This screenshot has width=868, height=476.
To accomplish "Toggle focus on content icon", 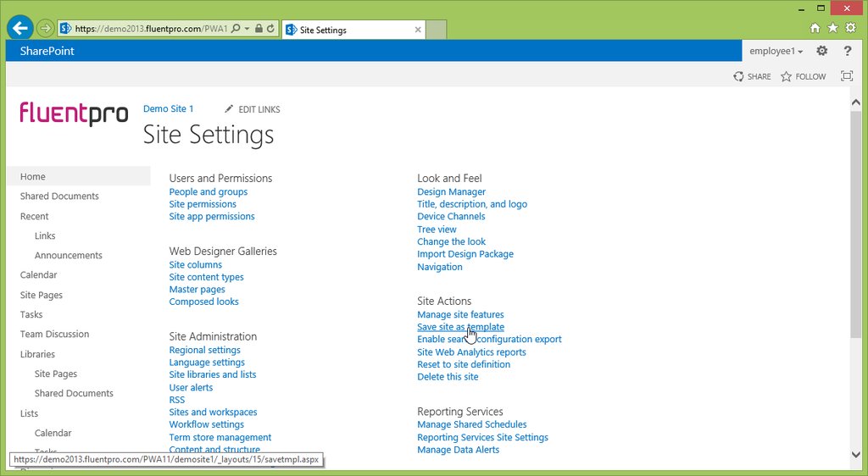I will click(x=847, y=75).
